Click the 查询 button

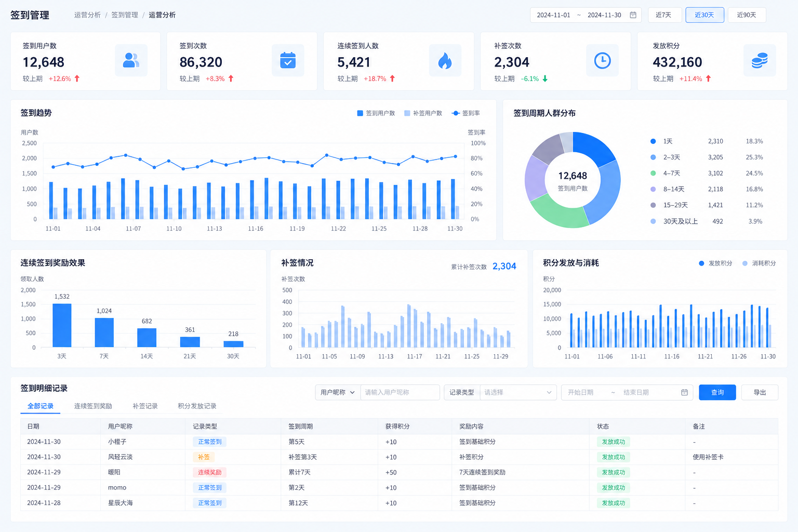717,392
